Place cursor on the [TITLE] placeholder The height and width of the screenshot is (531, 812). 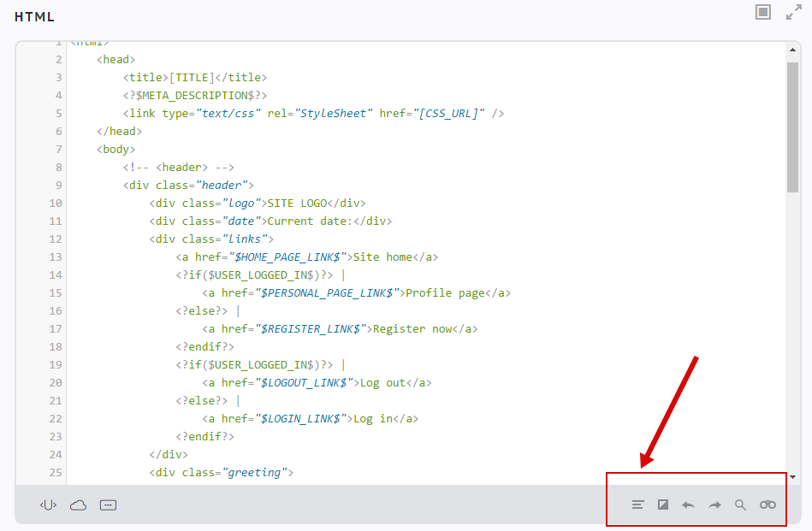(x=195, y=77)
